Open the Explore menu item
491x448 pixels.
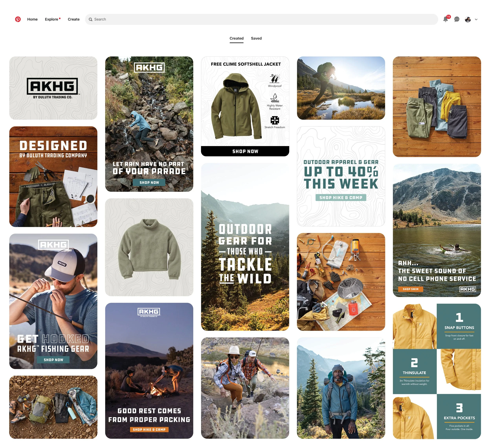tap(51, 19)
